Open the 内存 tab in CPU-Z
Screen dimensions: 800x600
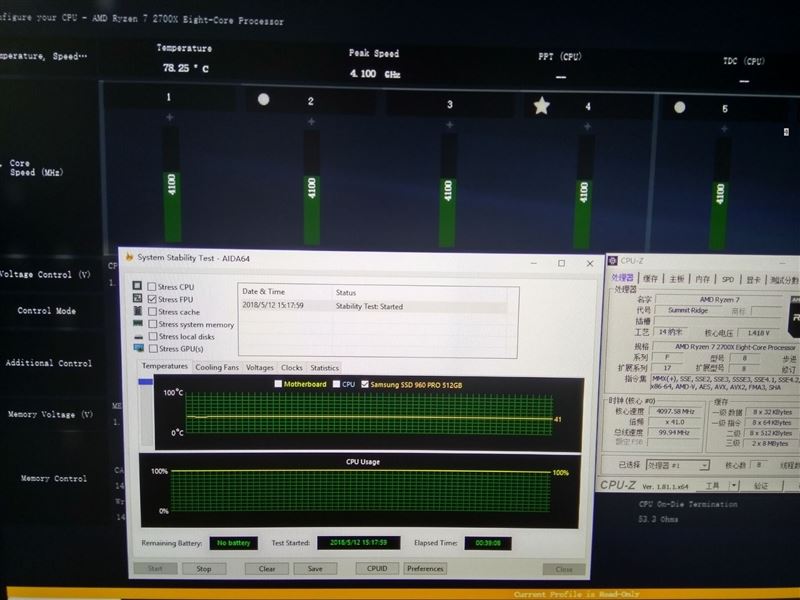click(703, 279)
